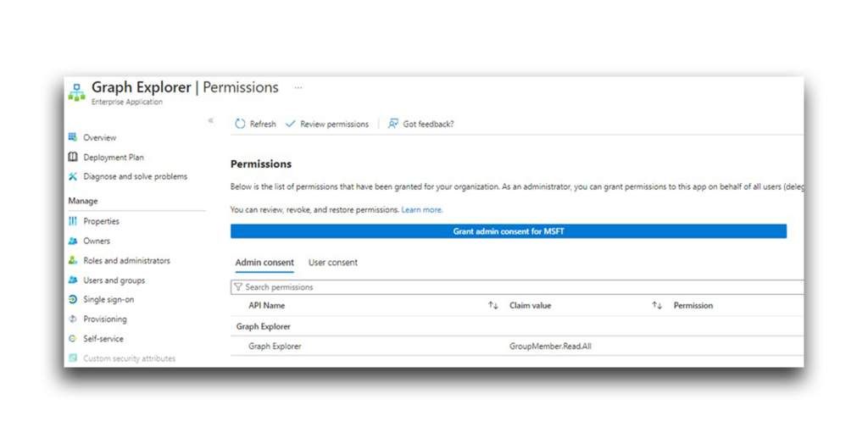
Task: Switch to the User consent tab
Action: pyautogui.click(x=332, y=263)
